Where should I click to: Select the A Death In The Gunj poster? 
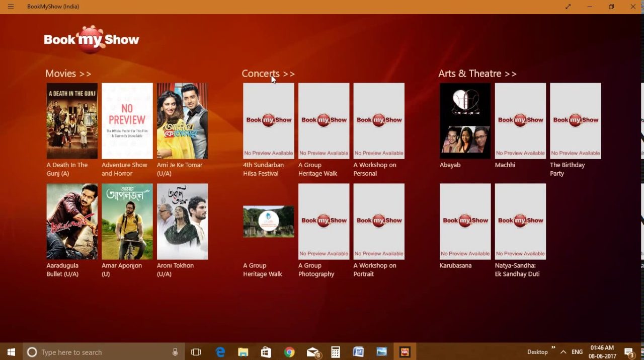(x=72, y=121)
